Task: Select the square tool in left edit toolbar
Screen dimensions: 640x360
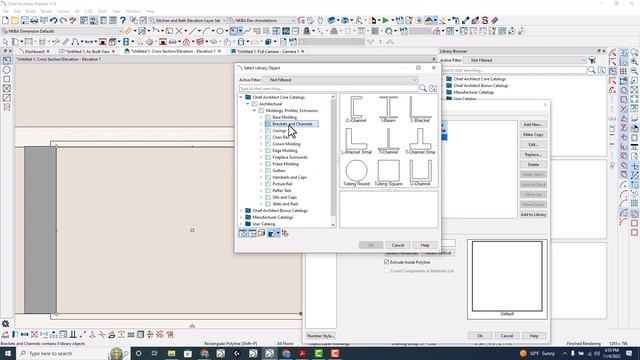Action: [7, 79]
